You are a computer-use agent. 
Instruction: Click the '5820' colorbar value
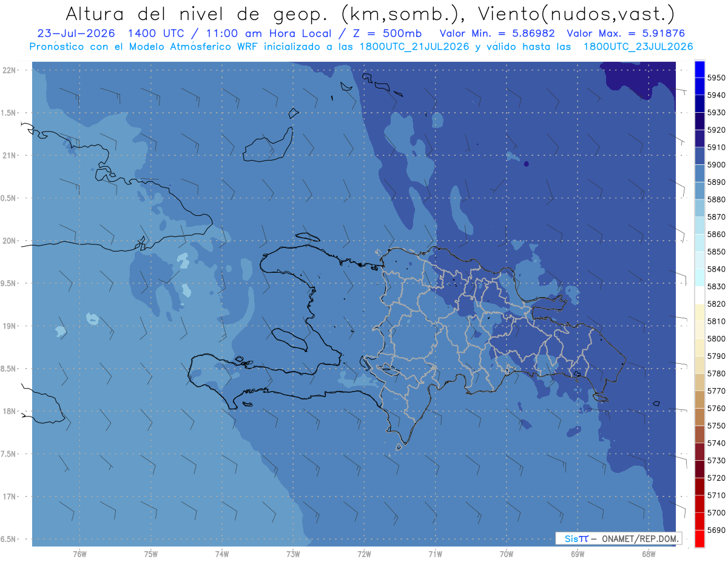[716, 304]
